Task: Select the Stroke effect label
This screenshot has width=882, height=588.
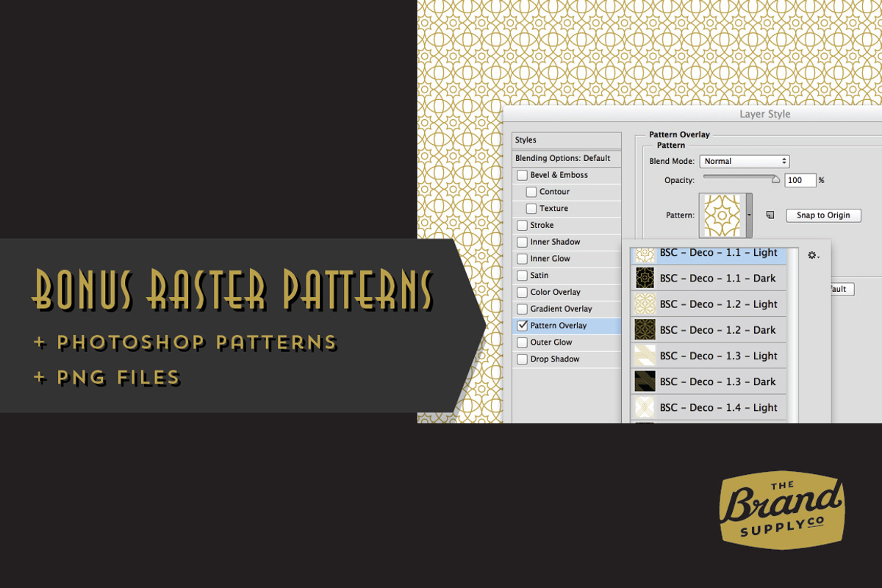Action: [x=542, y=226]
